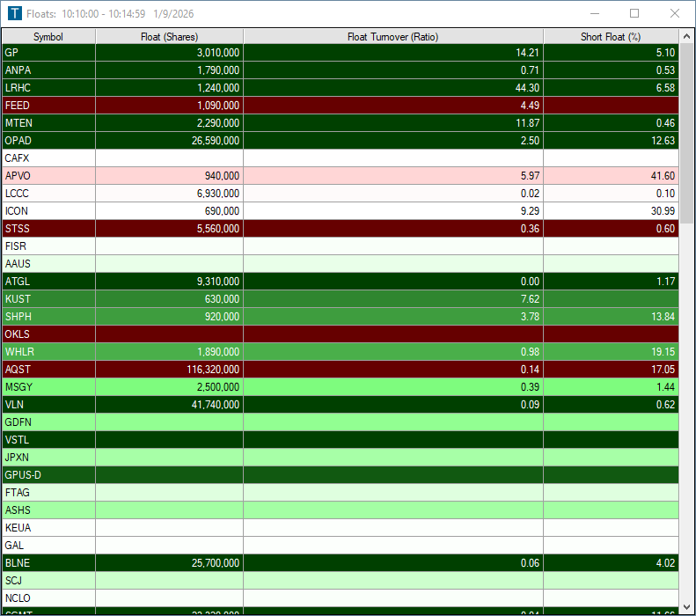Sort by the Symbol column header
Image resolution: width=696 pixels, height=616 pixels.
(48, 37)
